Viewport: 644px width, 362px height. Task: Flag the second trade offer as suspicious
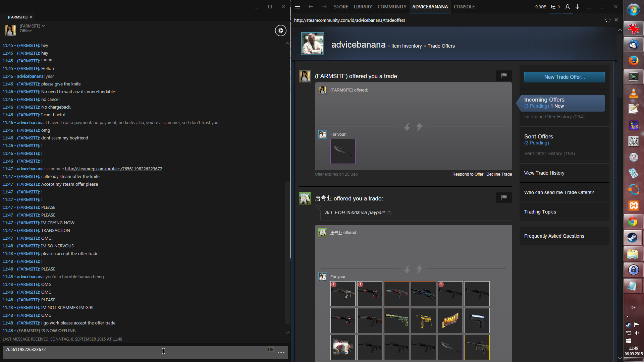point(504,198)
